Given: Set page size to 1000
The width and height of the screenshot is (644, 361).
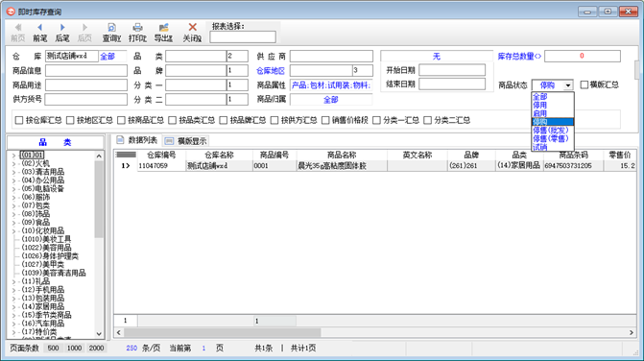Looking at the screenshot, I should tap(74, 348).
